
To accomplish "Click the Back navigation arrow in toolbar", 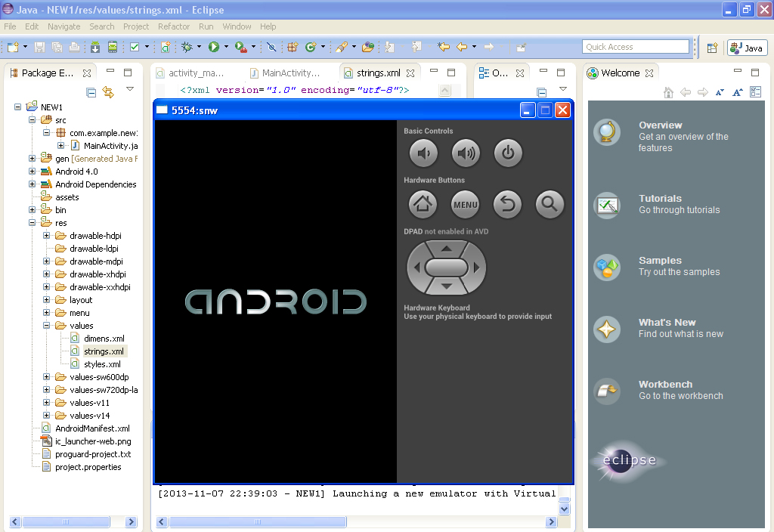I will (x=462, y=47).
